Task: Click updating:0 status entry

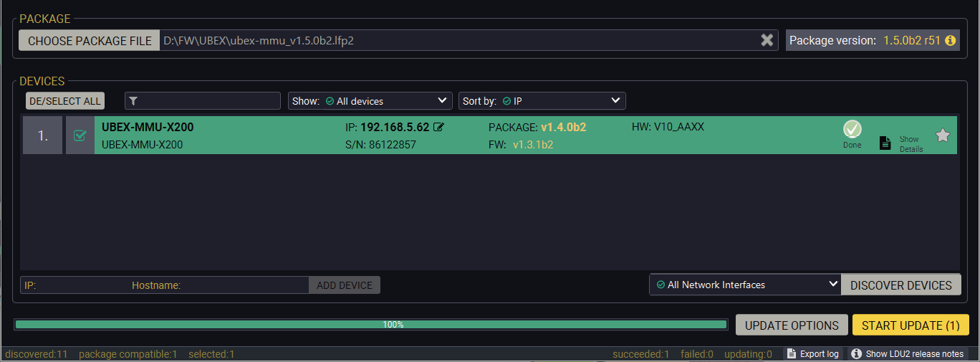Action: tap(748, 354)
